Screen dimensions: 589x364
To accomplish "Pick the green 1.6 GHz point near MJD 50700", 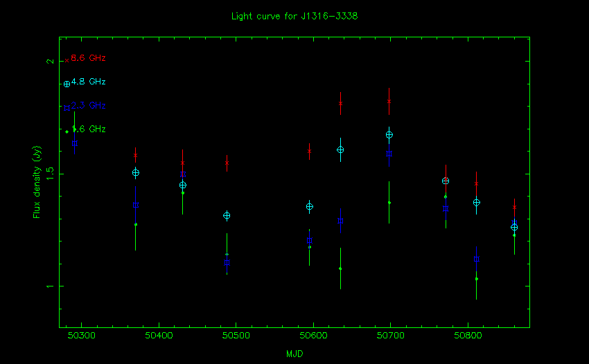I will coord(389,203).
